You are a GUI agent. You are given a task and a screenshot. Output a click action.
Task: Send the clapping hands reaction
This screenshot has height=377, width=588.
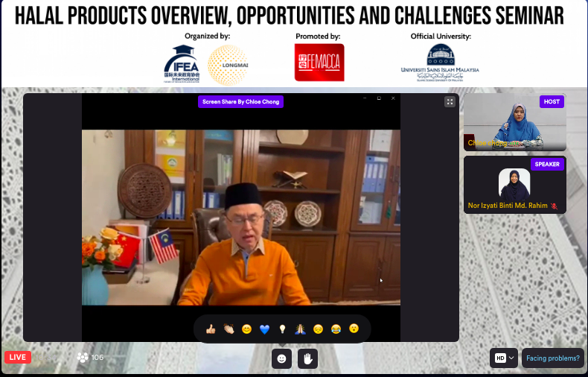(x=229, y=329)
